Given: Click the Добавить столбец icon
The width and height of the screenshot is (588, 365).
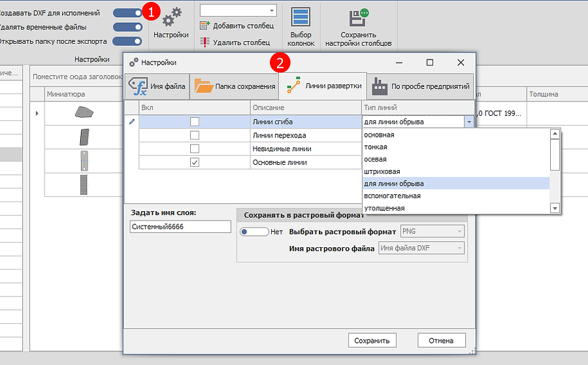Looking at the screenshot, I should [204, 26].
